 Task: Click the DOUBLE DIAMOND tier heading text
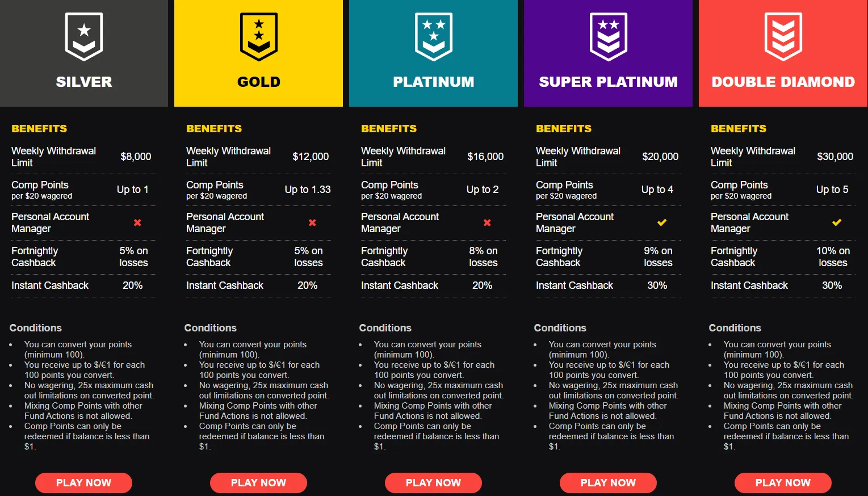[x=783, y=82]
